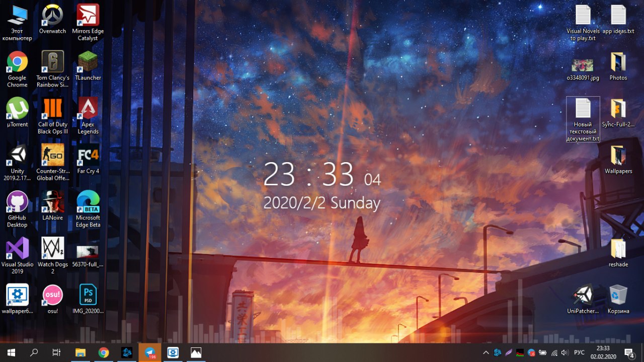This screenshot has width=644, height=362.
Task: Select the Photos folder
Action: coord(618,66)
